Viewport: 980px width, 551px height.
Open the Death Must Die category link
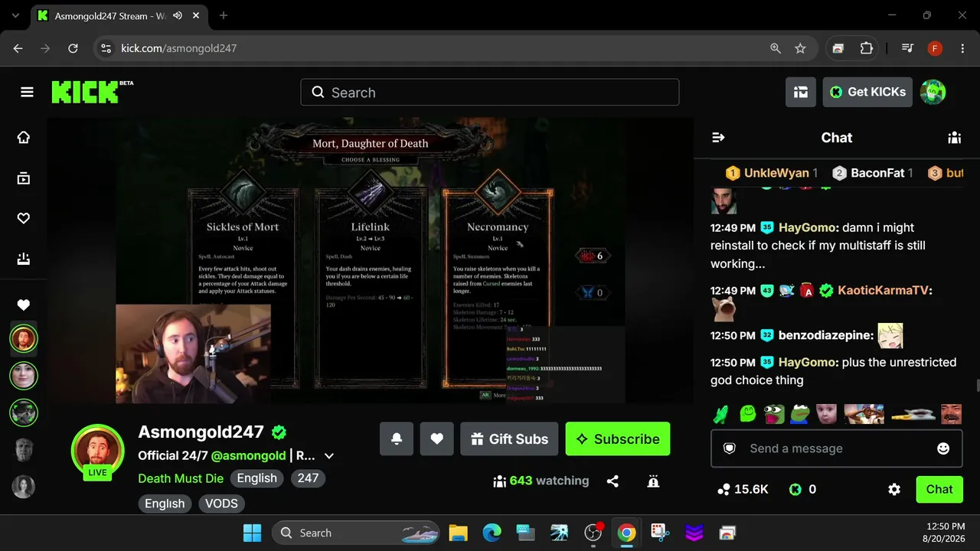click(181, 478)
